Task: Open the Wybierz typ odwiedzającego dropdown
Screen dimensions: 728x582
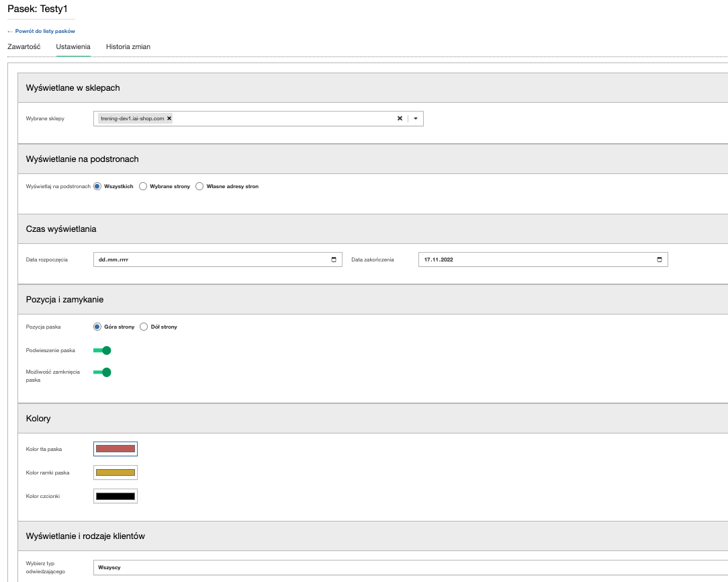Action: [x=410, y=568]
